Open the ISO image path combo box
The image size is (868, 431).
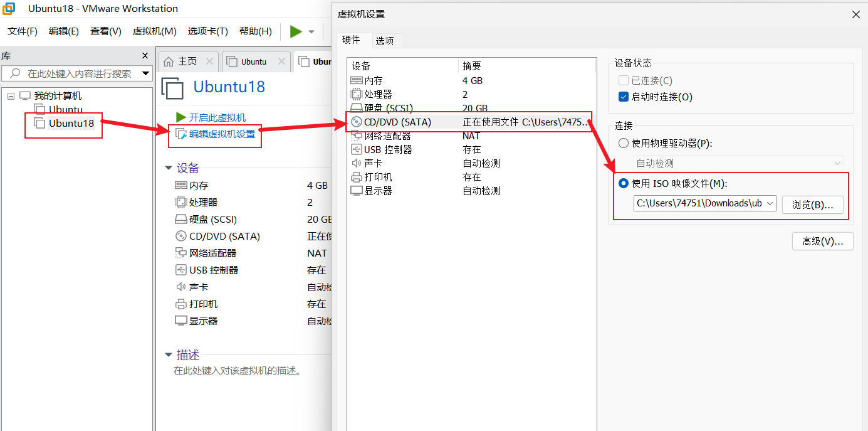705,203
